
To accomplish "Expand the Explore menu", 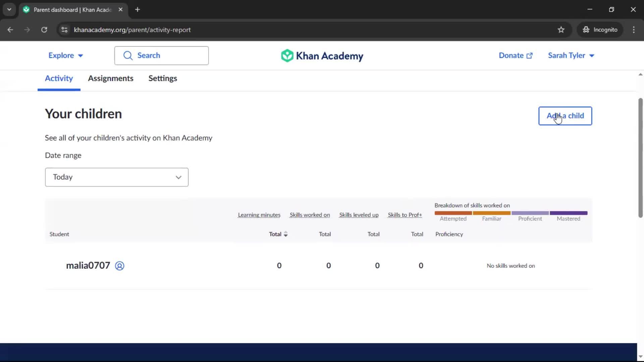I will tap(65, 56).
